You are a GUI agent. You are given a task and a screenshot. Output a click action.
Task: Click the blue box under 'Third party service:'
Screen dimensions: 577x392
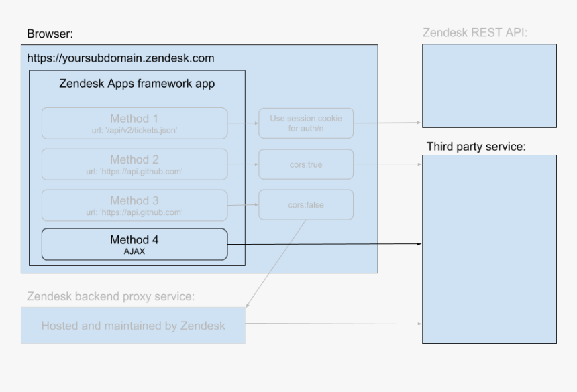tap(489, 249)
